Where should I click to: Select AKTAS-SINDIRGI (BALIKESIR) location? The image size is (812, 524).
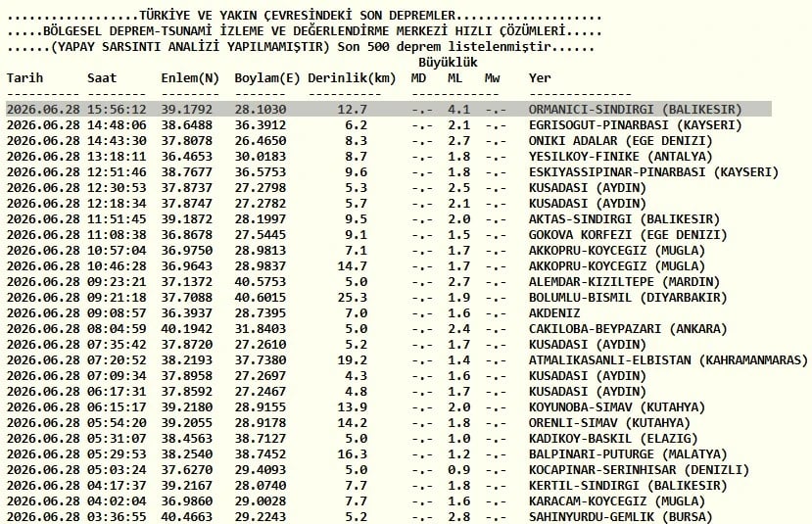(x=624, y=219)
